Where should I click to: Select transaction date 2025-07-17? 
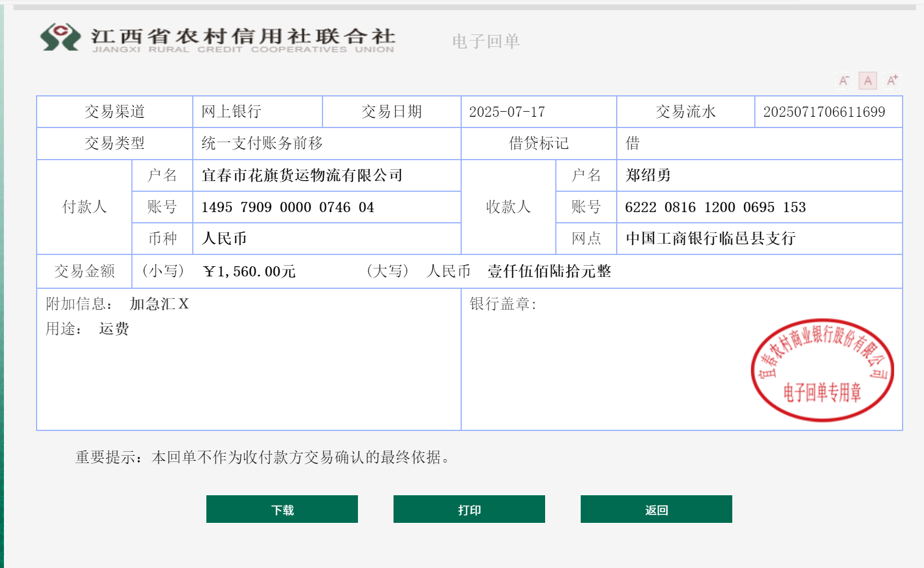pyautogui.click(x=507, y=112)
